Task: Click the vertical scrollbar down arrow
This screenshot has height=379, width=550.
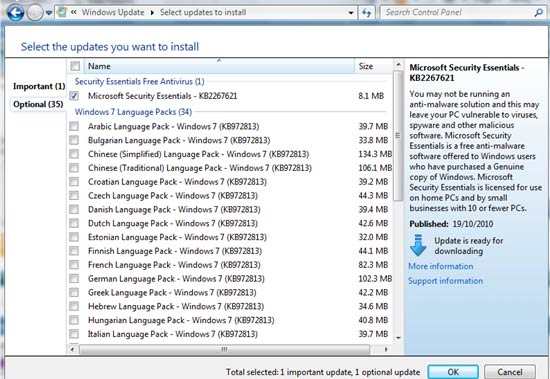Action: (x=398, y=338)
